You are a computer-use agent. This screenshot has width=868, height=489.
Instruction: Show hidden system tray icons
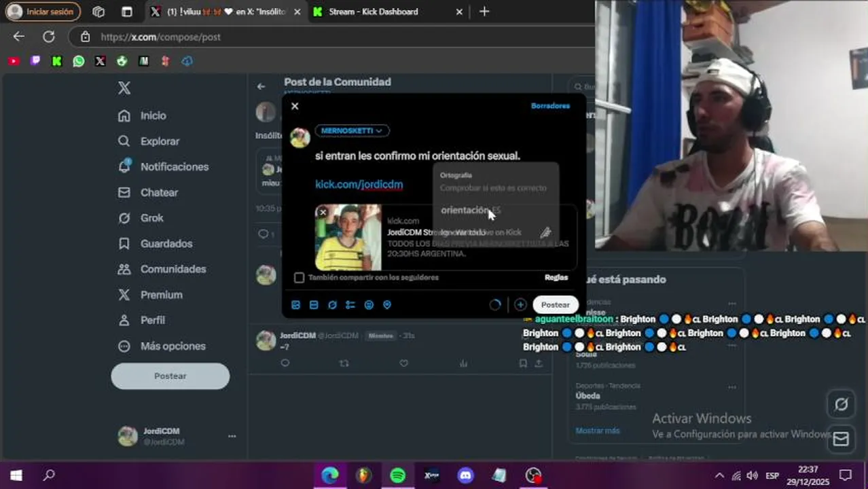(x=719, y=475)
